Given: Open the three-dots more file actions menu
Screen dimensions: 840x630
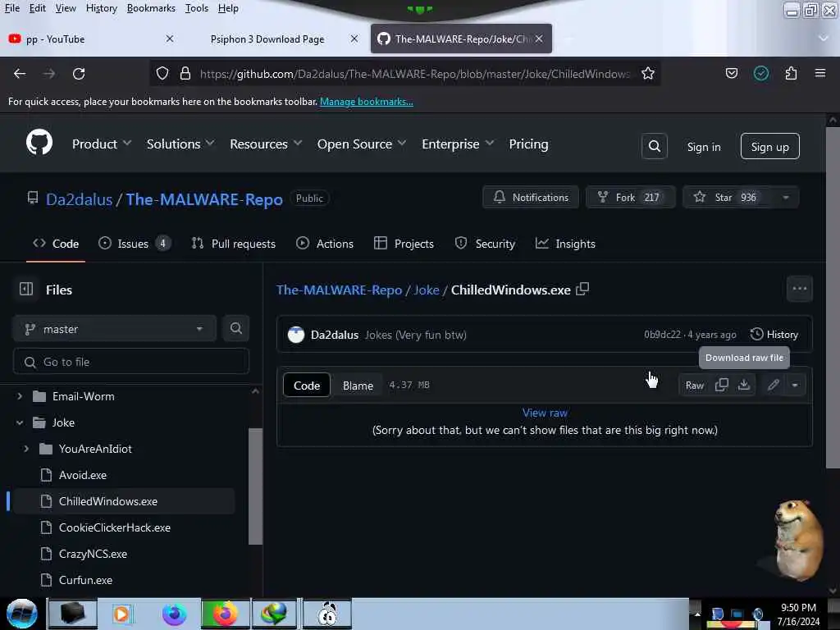Looking at the screenshot, I should (799, 289).
